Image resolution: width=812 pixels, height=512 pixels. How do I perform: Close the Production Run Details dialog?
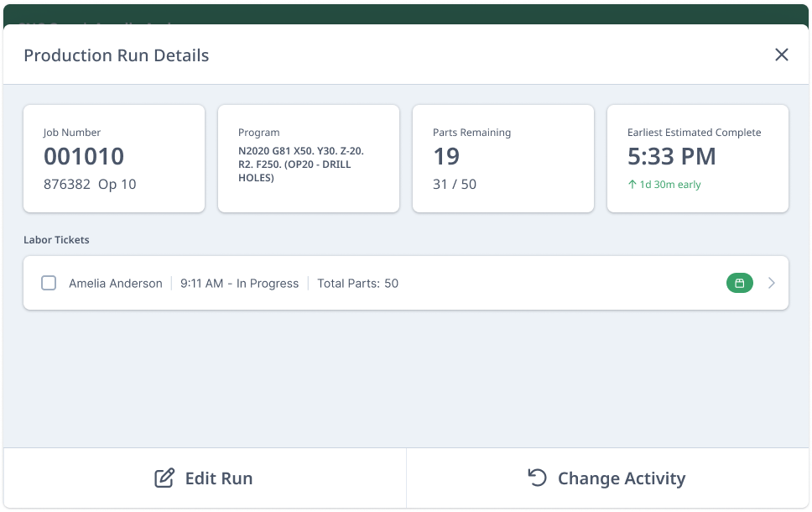tap(781, 55)
